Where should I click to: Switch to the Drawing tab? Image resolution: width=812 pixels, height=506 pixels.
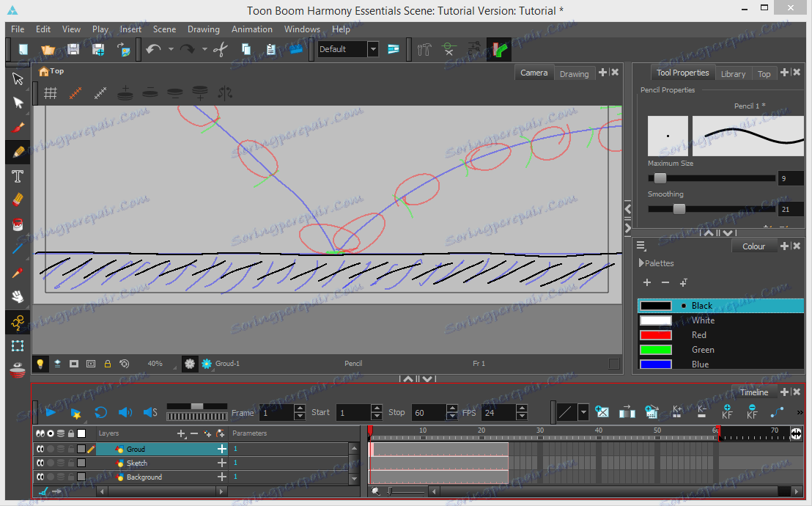coord(574,74)
